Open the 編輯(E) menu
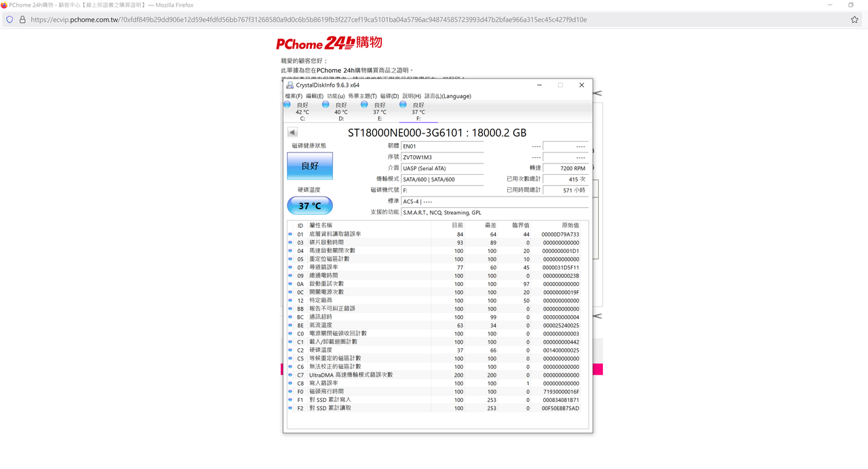The image size is (868, 469). coord(315,96)
